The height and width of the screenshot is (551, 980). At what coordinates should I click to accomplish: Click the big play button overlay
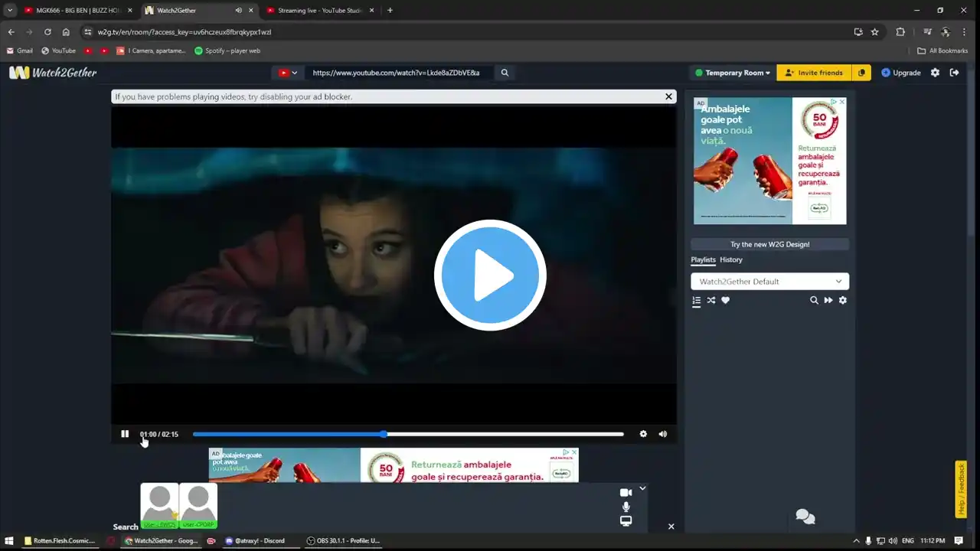(490, 275)
